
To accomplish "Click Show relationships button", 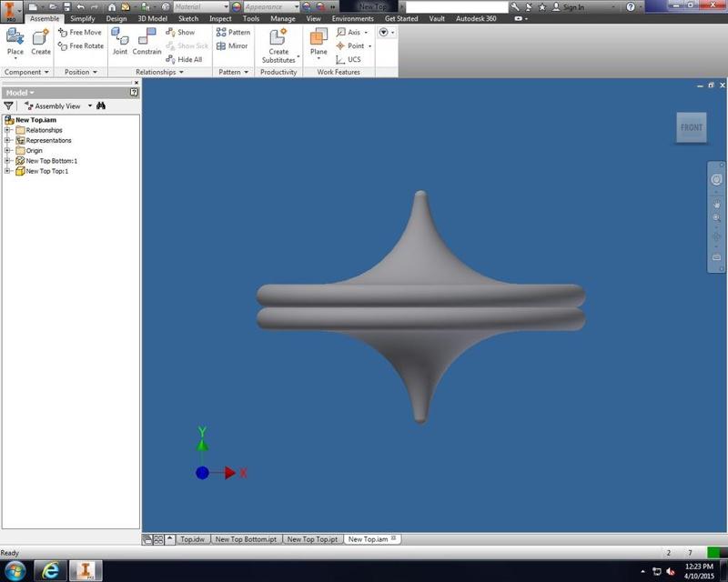I will (x=180, y=32).
